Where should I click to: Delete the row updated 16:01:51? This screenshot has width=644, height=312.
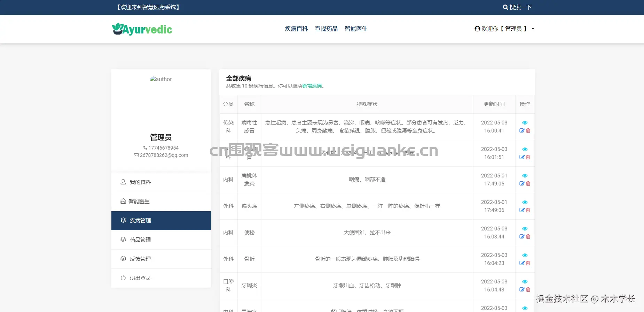[528, 157]
